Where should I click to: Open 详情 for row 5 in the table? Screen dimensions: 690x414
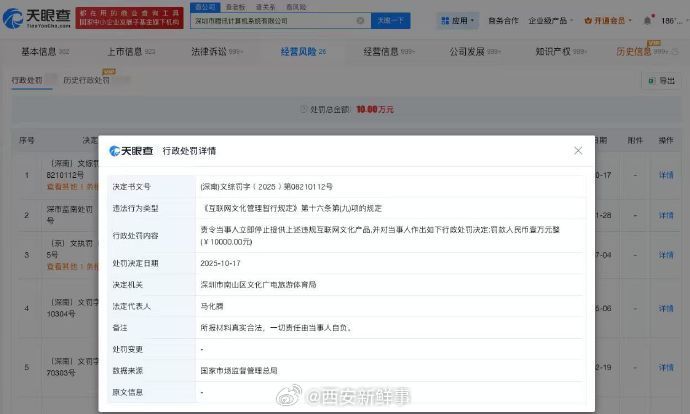[x=666, y=367]
